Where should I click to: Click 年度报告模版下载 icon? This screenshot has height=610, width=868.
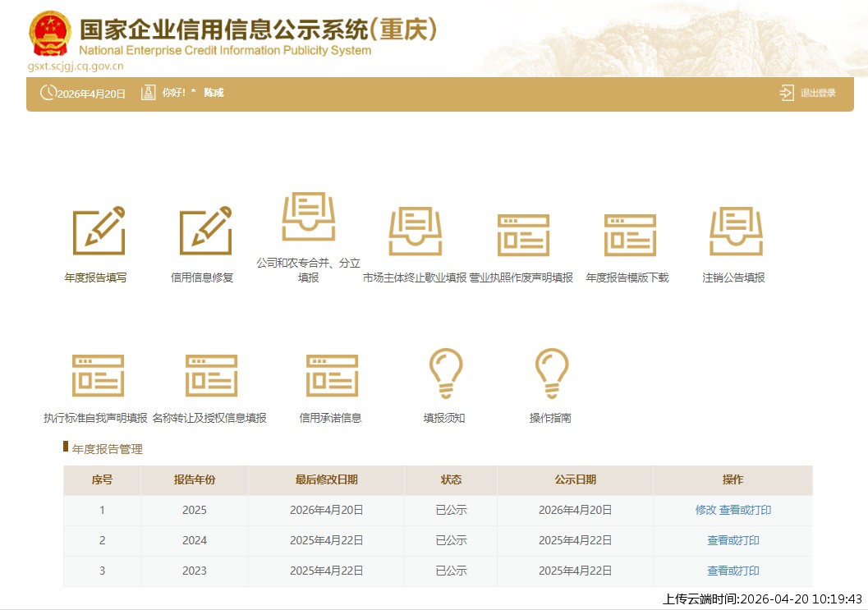click(629, 235)
